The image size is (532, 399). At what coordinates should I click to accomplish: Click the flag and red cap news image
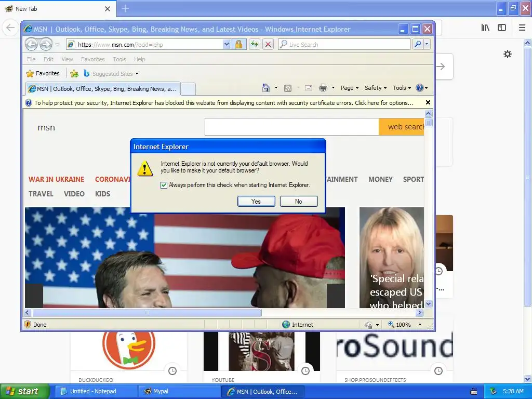point(185,258)
